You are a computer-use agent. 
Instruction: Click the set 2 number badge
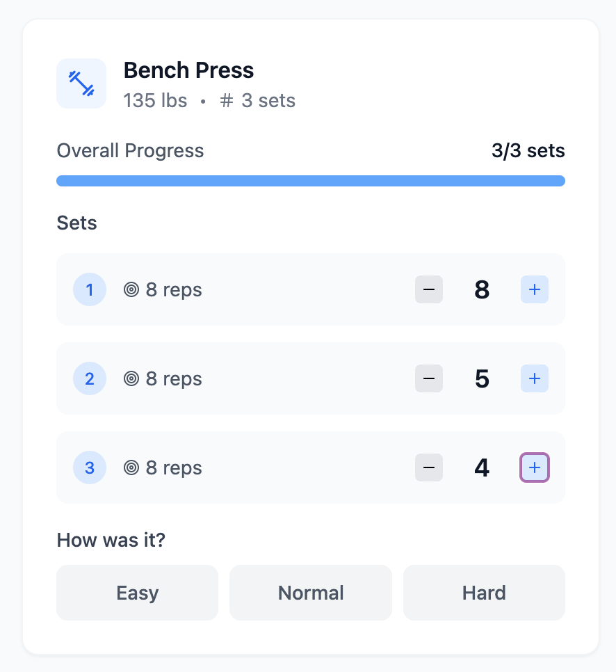tap(90, 378)
